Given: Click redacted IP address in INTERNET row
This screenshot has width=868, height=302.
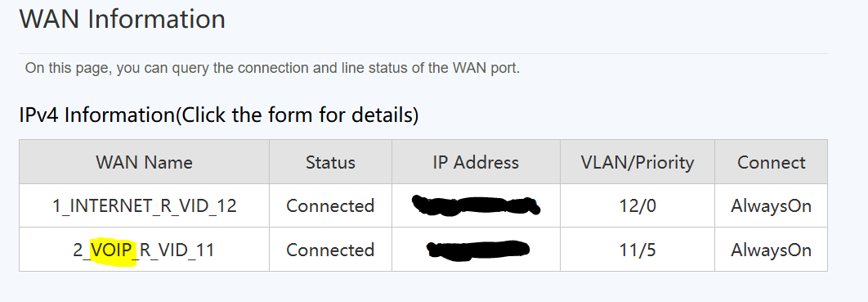Looking at the screenshot, I should [476, 205].
